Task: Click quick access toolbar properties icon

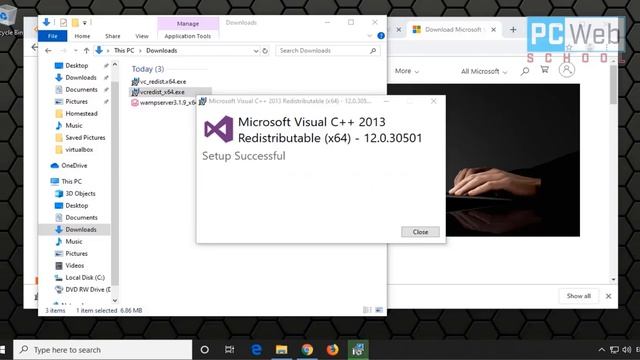Action: [x=63, y=22]
